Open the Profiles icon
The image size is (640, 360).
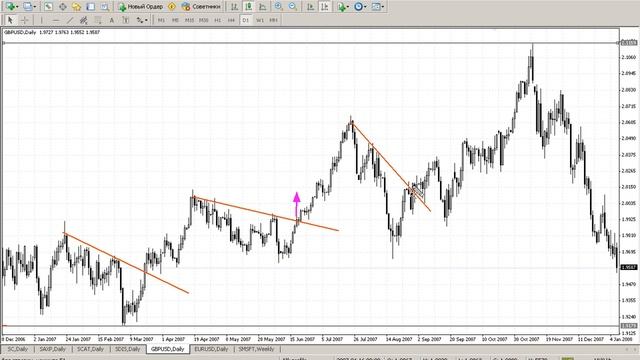coord(27,7)
